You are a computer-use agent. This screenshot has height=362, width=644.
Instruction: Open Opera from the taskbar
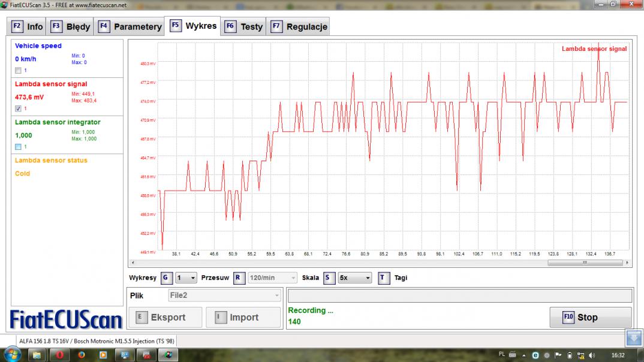click(x=59, y=354)
